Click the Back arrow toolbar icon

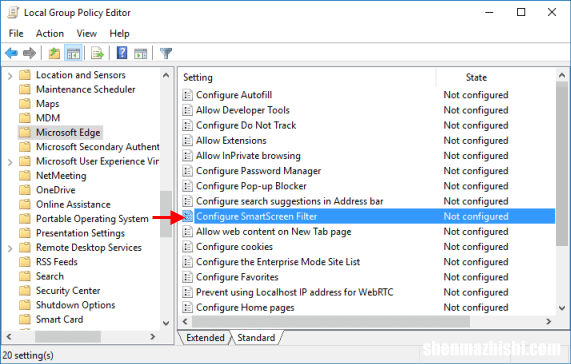point(11,54)
